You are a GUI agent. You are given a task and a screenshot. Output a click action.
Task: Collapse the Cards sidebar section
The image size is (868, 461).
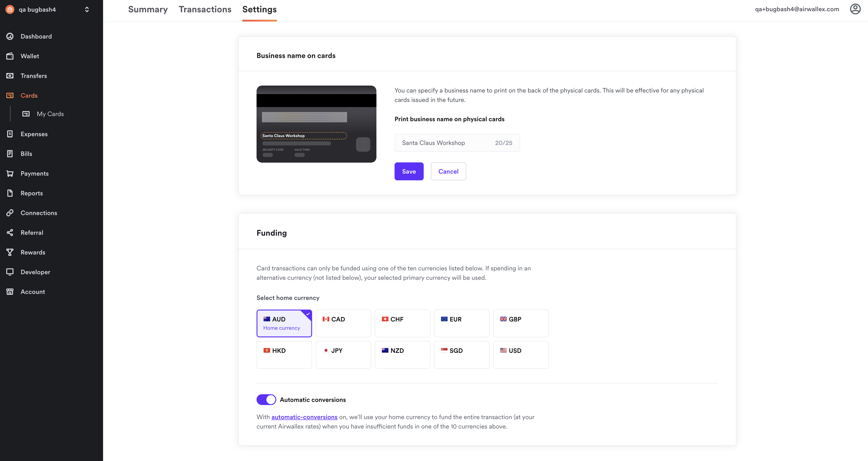[29, 96]
